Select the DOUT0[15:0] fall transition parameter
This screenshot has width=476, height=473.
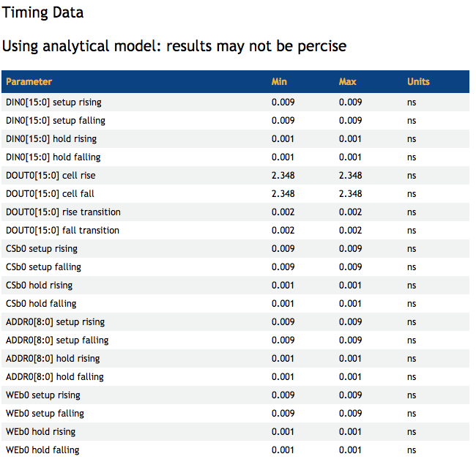click(x=62, y=231)
